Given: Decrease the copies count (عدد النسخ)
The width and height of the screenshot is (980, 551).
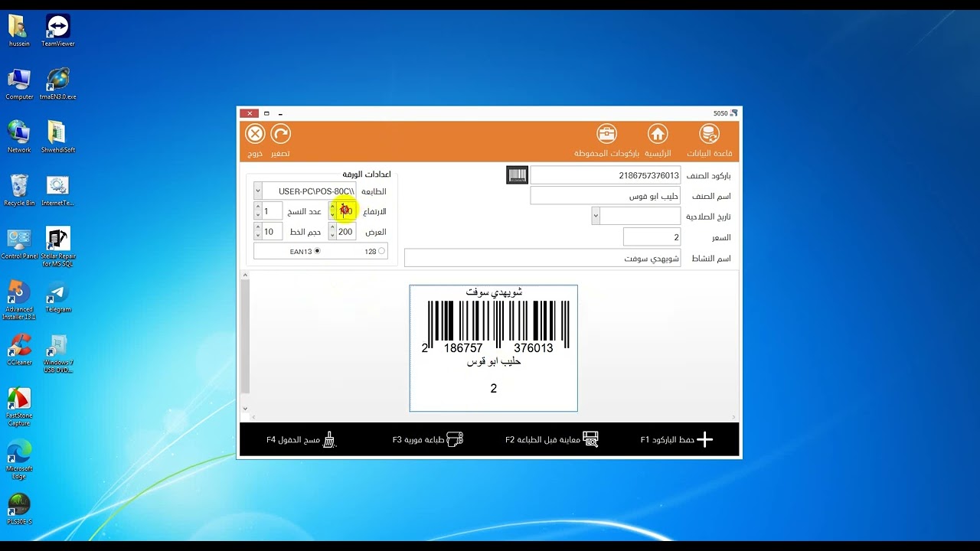Looking at the screenshot, I should [257, 215].
